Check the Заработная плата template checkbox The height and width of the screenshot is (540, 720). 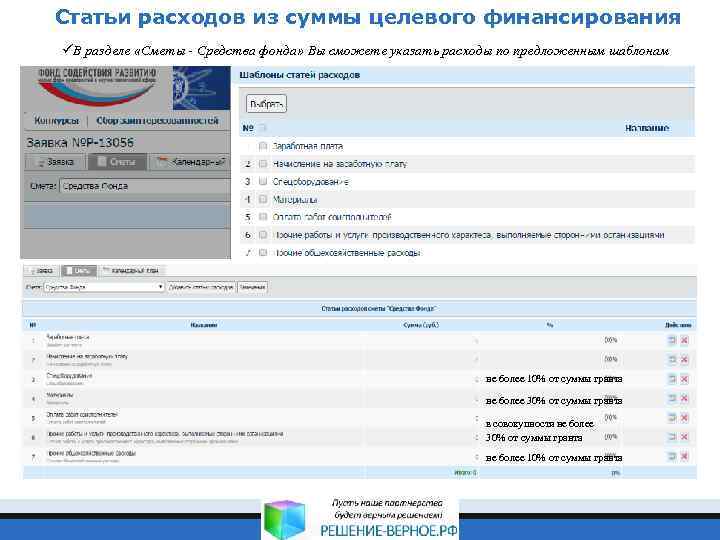coord(263,146)
